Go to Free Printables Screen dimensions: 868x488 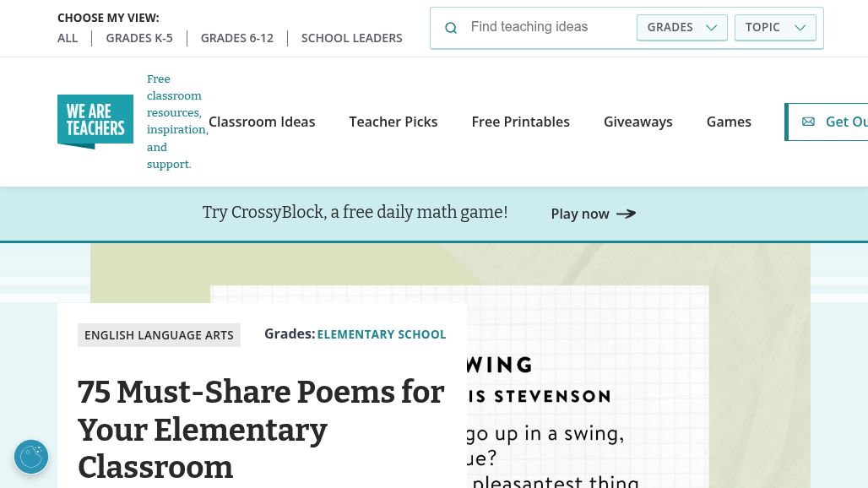click(x=520, y=122)
